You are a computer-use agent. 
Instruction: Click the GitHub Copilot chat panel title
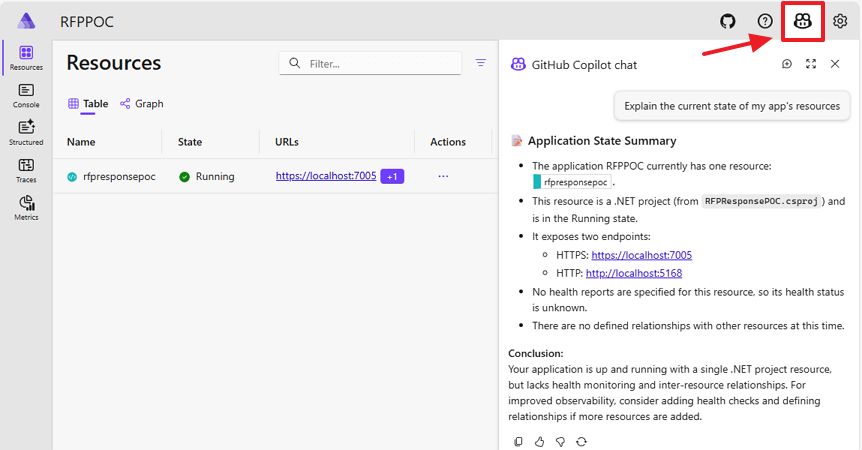(584, 65)
